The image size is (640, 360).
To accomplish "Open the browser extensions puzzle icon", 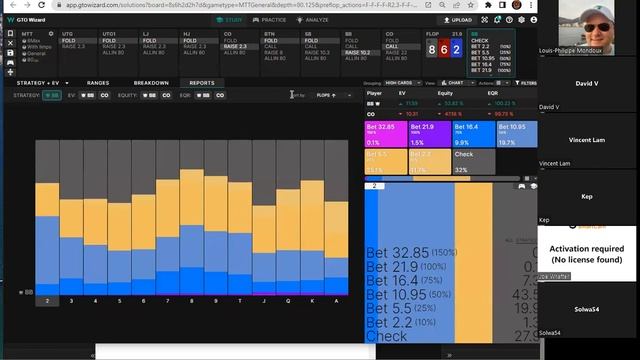I will point(488,5).
